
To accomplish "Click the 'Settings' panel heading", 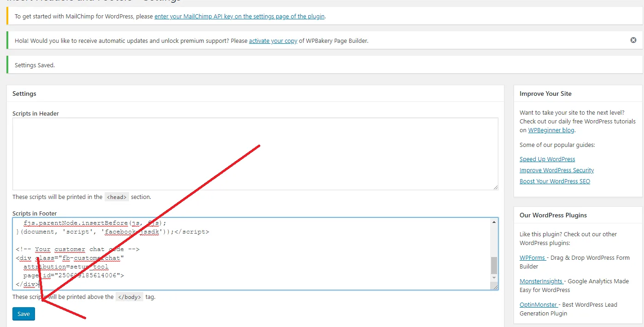I will [x=24, y=93].
